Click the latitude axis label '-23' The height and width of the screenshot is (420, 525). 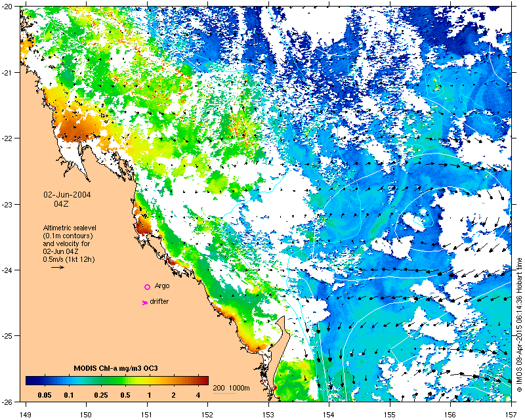[x=7, y=204]
